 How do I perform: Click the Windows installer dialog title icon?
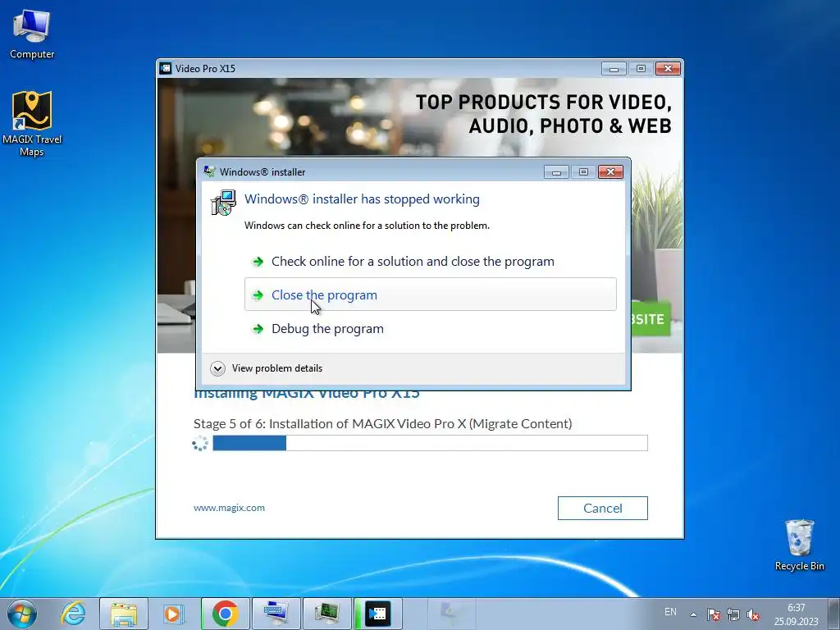209,172
